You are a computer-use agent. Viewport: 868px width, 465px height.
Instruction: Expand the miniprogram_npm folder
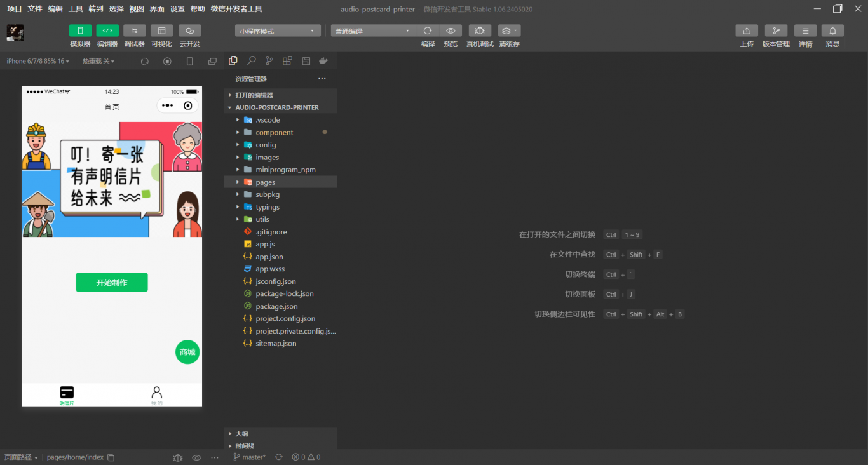(280, 170)
